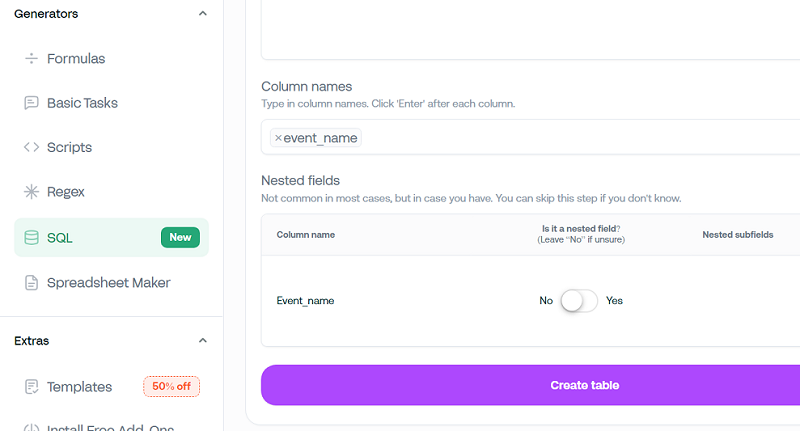Collapse the Extras section chevron
This screenshot has width=800, height=431.
(203, 341)
